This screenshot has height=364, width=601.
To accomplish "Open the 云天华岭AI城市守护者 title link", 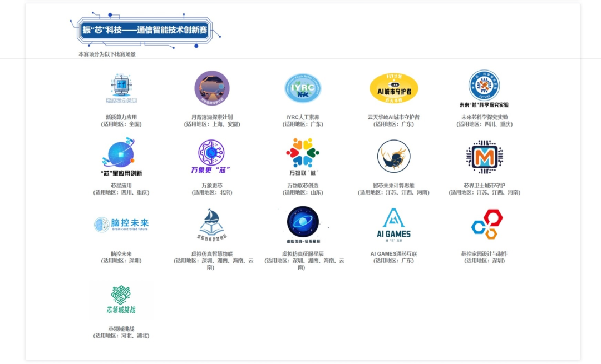I will pyautogui.click(x=393, y=117).
